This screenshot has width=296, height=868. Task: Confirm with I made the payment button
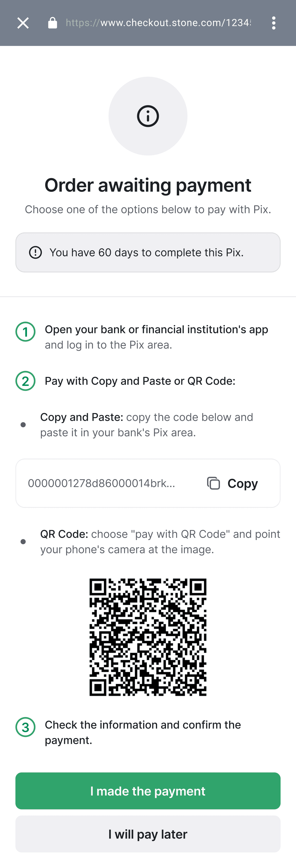tap(148, 791)
